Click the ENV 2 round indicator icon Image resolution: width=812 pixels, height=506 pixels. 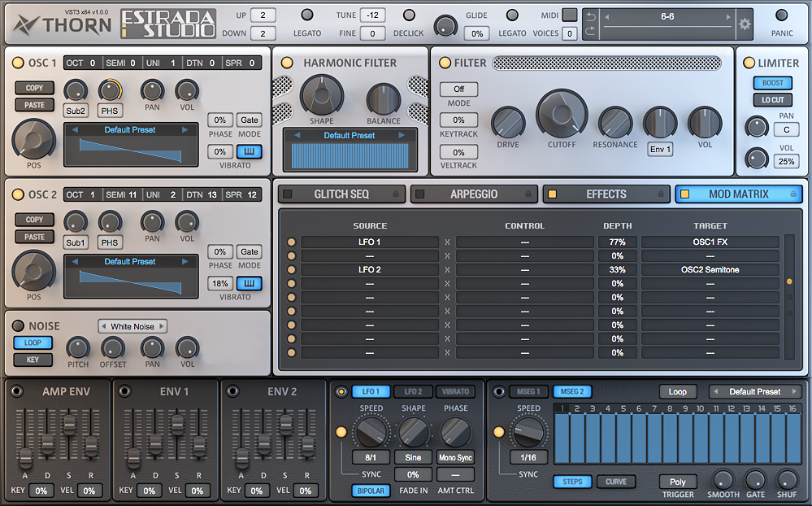coord(232,391)
